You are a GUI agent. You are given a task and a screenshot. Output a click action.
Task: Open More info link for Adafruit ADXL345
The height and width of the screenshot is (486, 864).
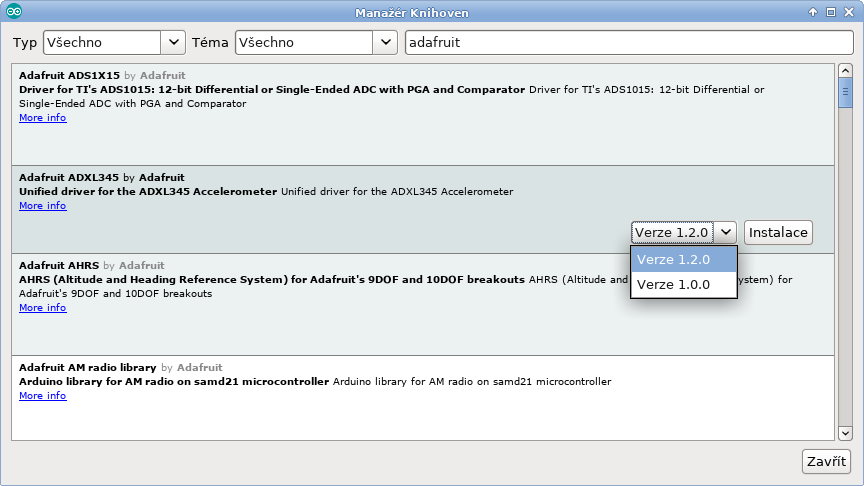[42, 206]
